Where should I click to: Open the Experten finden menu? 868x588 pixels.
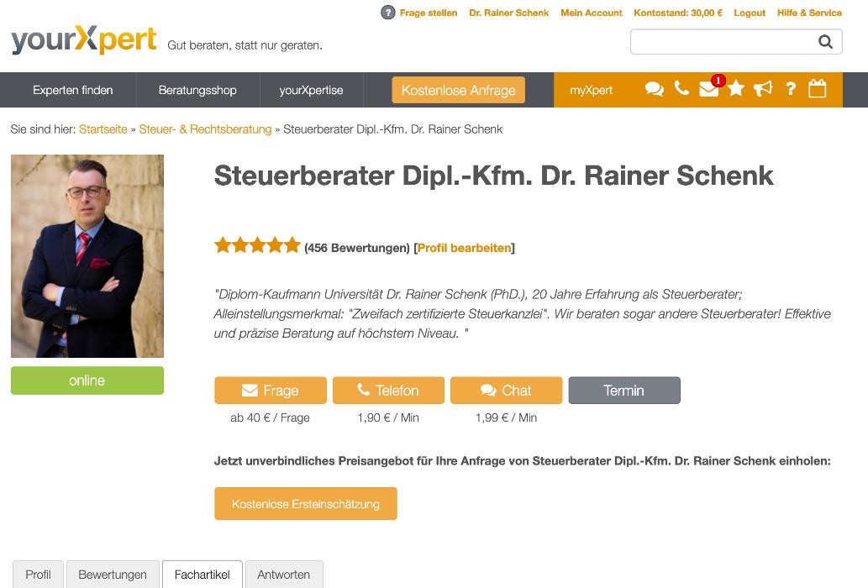pos(73,90)
